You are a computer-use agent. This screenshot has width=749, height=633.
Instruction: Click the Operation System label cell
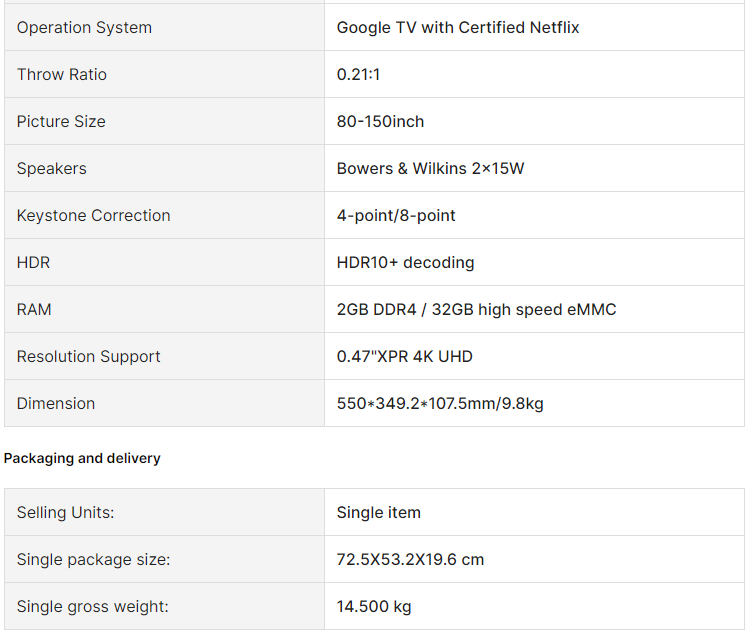(x=84, y=28)
